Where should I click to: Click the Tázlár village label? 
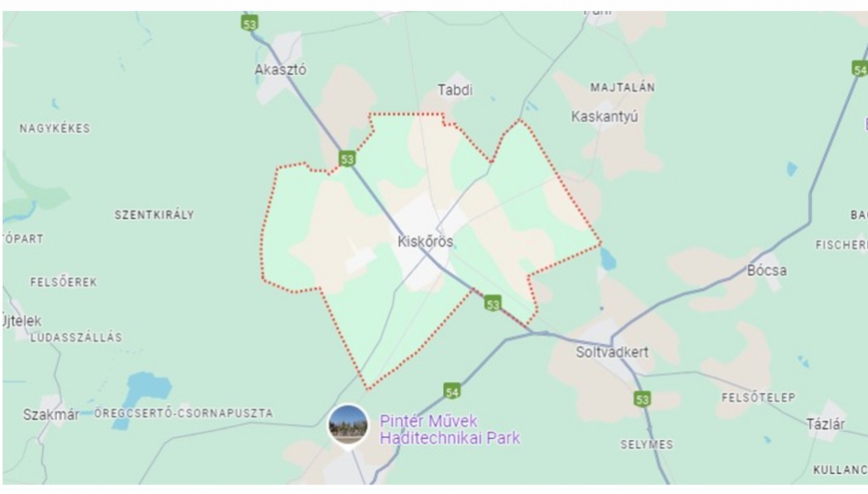tap(825, 424)
